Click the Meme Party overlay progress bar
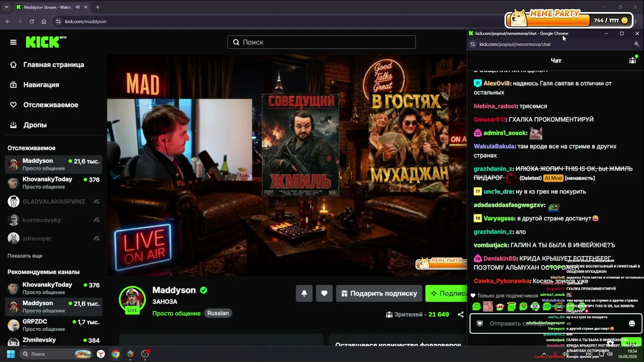 [x=569, y=21]
